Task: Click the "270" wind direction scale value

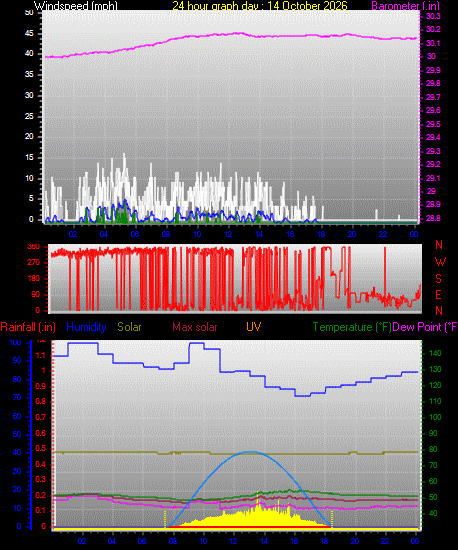Action: (x=34, y=262)
